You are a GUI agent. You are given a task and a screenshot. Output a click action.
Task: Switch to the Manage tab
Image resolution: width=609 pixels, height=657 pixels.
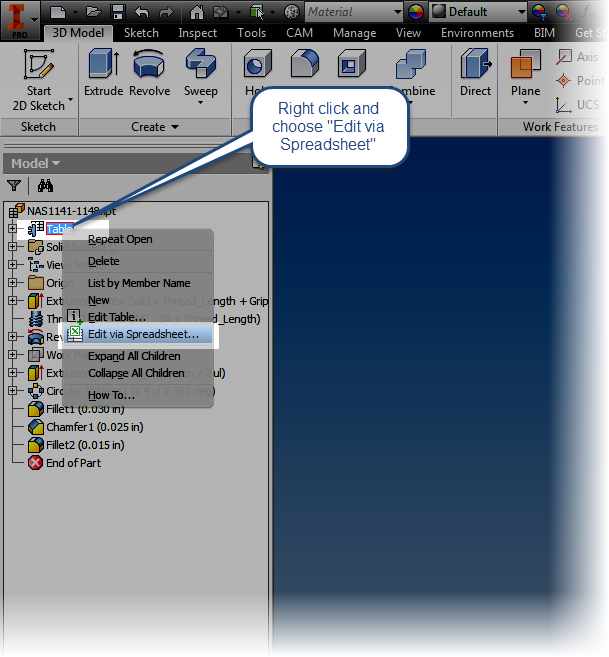tap(355, 33)
